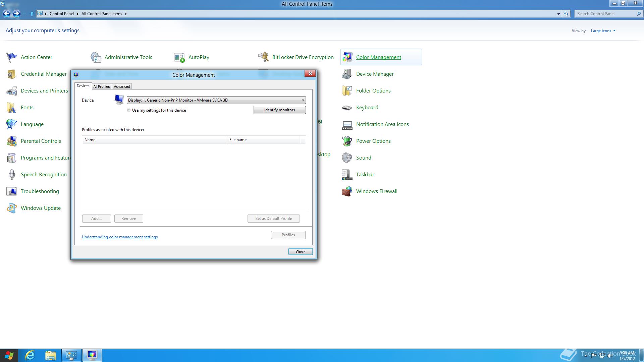
Task: Expand the Device display dropdown
Action: [x=303, y=100]
